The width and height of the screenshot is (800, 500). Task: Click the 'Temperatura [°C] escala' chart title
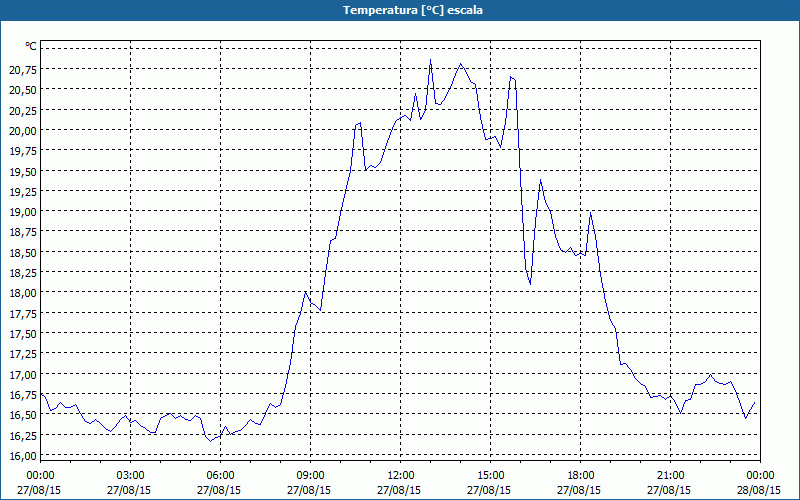click(413, 10)
